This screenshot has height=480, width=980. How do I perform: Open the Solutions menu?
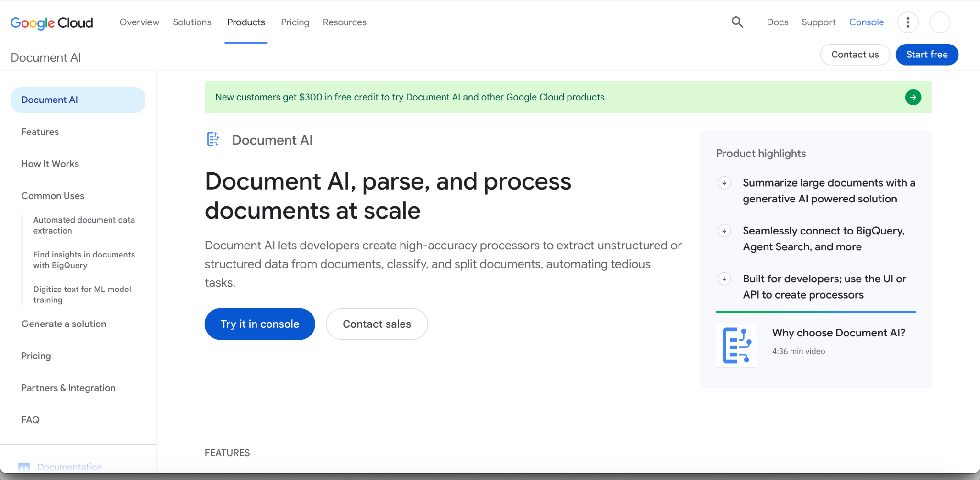point(192,22)
